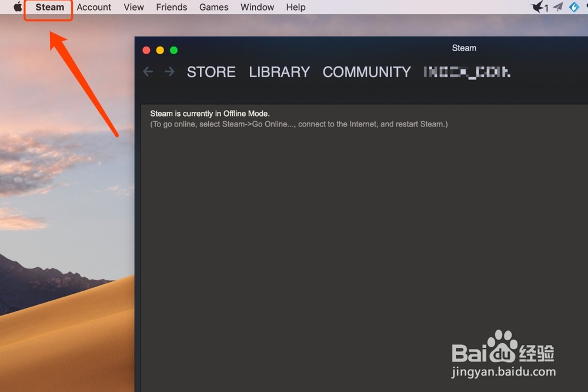Click the back navigation arrow in Steam

pos(148,71)
